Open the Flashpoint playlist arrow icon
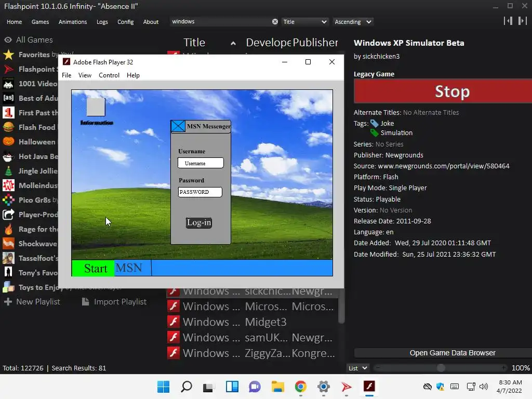The width and height of the screenshot is (532, 399). pos(8,69)
